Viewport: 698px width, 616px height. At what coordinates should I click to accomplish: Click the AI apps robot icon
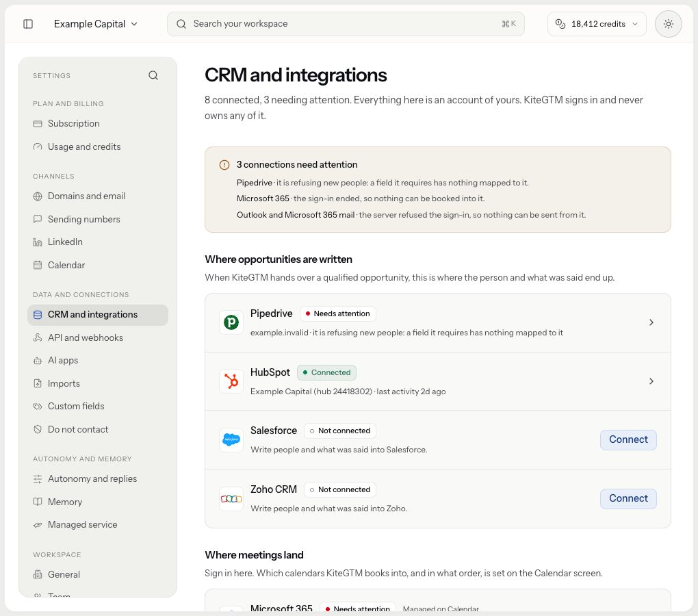[38, 361]
